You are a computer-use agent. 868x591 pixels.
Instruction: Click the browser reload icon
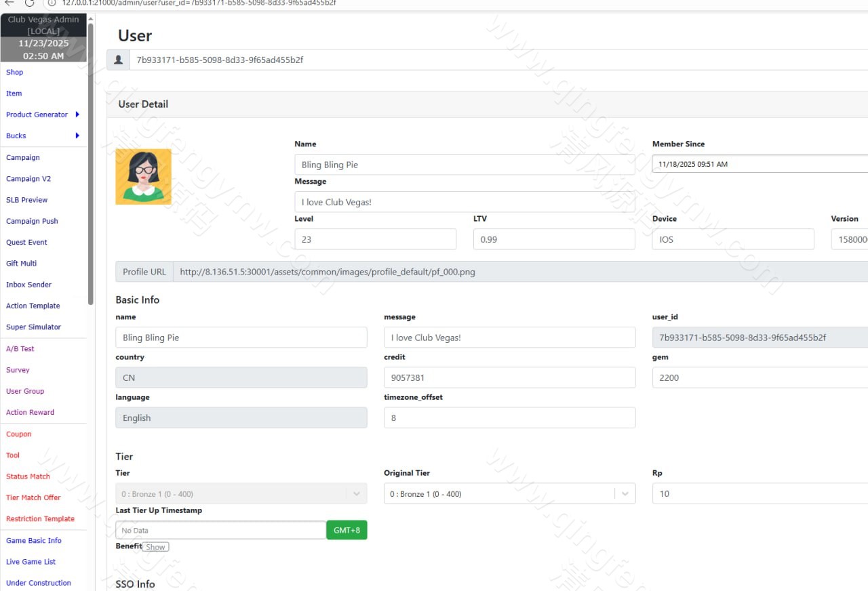(29, 3)
